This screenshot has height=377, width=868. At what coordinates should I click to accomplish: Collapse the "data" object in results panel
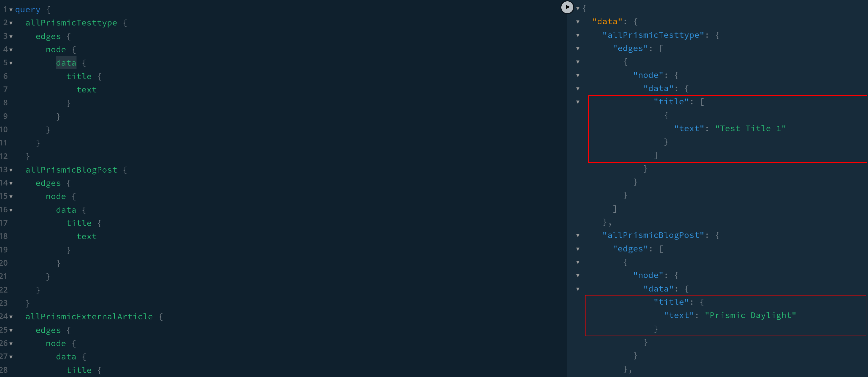(x=578, y=21)
